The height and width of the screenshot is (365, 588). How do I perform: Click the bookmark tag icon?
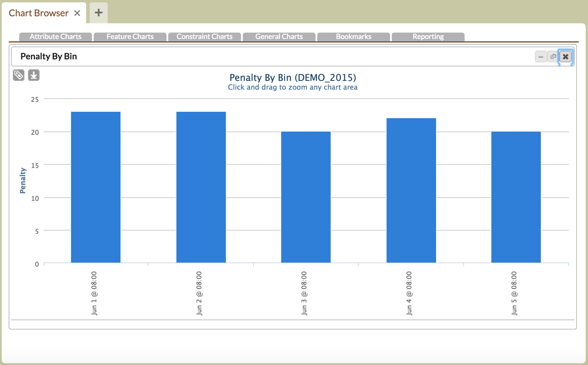(19, 75)
